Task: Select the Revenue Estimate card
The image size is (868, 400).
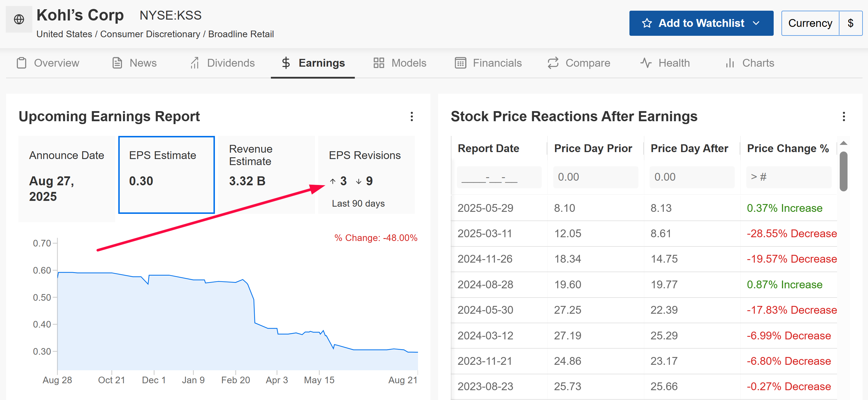Action: tap(267, 175)
